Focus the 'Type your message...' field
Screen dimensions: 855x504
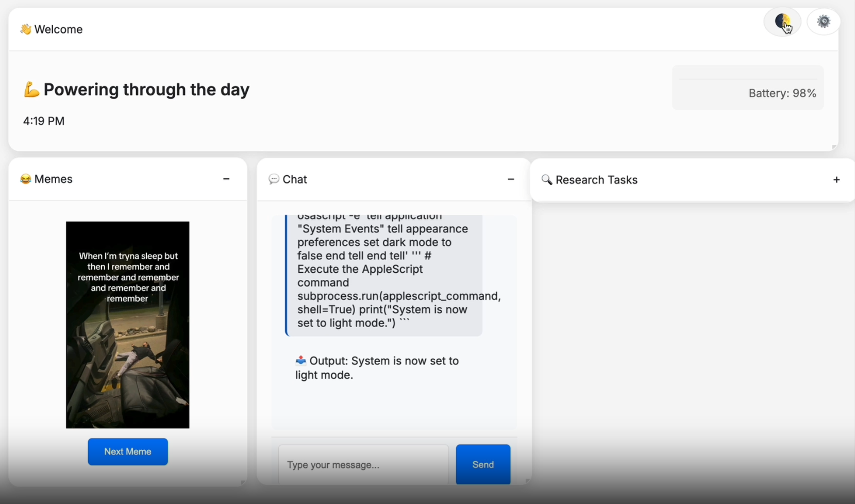(x=363, y=464)
